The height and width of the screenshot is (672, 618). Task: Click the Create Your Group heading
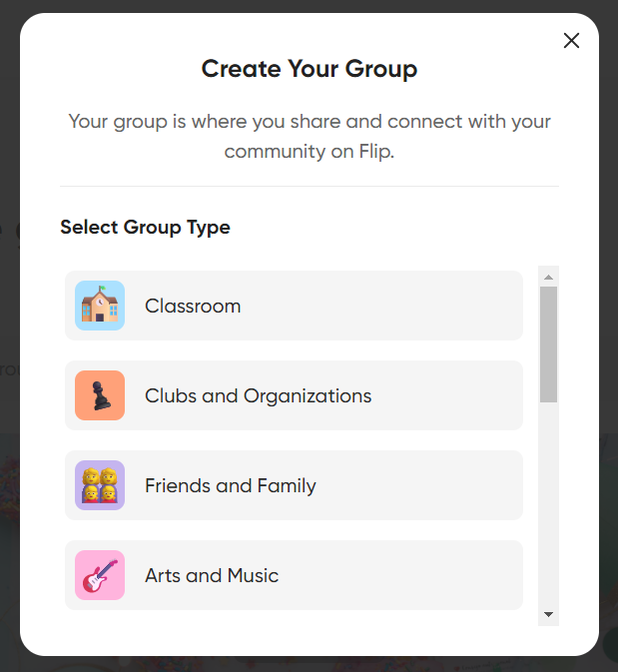pos(309,69)
